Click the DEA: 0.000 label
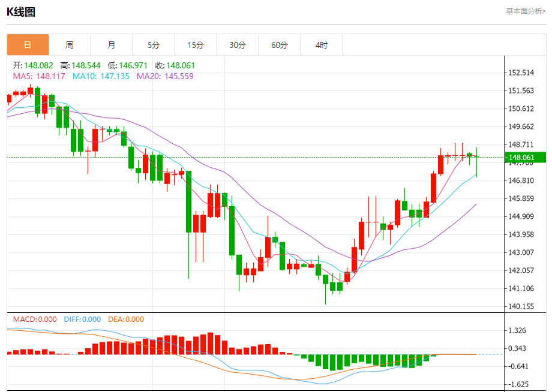 (126, 319)
